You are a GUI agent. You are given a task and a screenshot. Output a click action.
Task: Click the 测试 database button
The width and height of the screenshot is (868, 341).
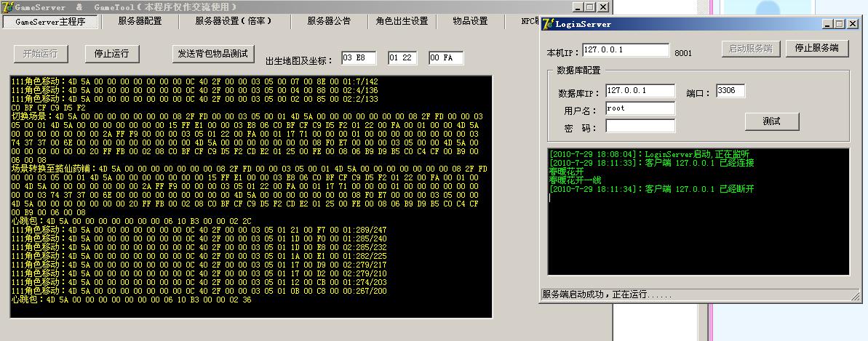coord(771,121)
